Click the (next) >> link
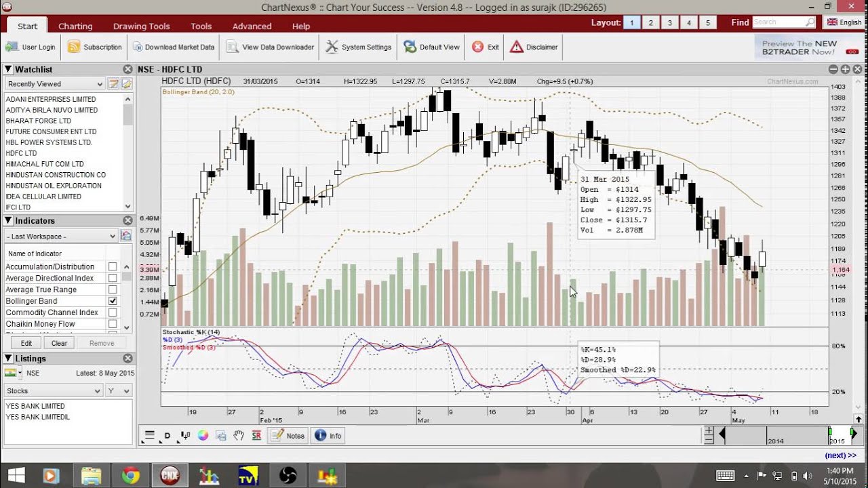 click(840, 455)
